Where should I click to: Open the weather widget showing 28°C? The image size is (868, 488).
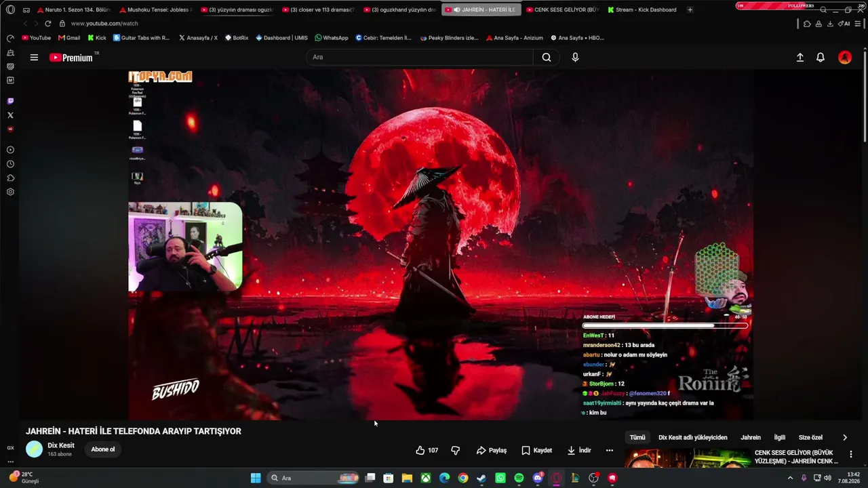pos(24,478)
